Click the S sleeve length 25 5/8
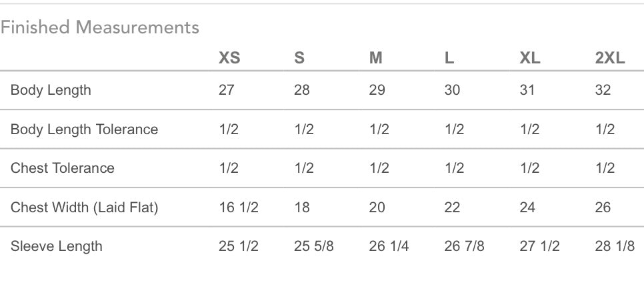Screen dimensions: 644x281 click(x=314, y=246)
